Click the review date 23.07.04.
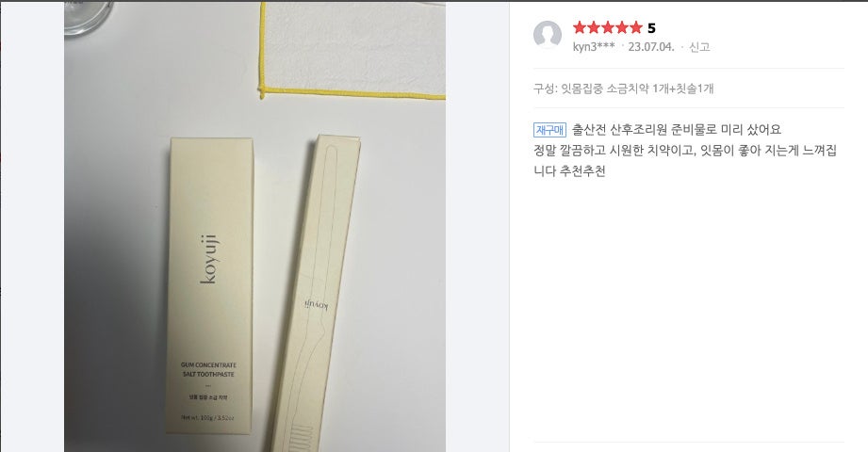The width and height of the screenshot is (868, 452). tap(651, 46)
